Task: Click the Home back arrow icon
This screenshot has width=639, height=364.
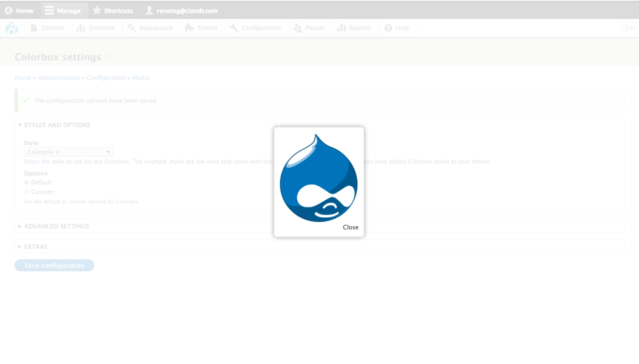Action: coord(8,10)
